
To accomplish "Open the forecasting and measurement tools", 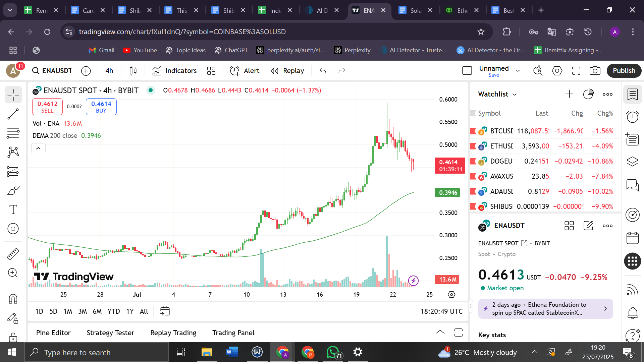I will 13,172.
